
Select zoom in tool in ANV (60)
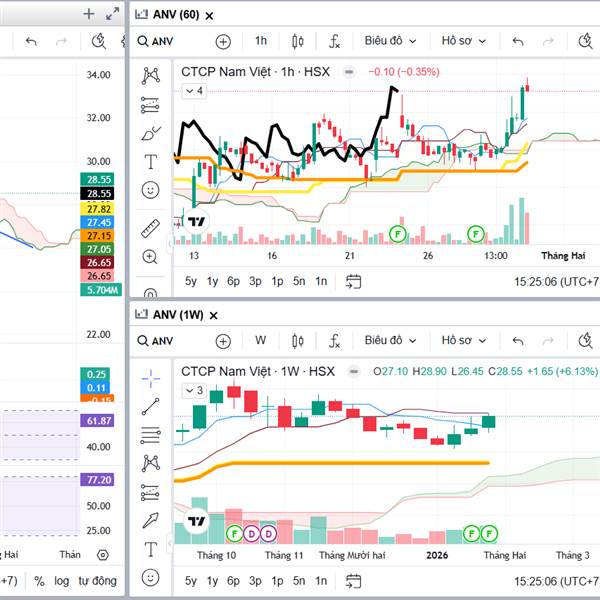[x=150, y=257]
